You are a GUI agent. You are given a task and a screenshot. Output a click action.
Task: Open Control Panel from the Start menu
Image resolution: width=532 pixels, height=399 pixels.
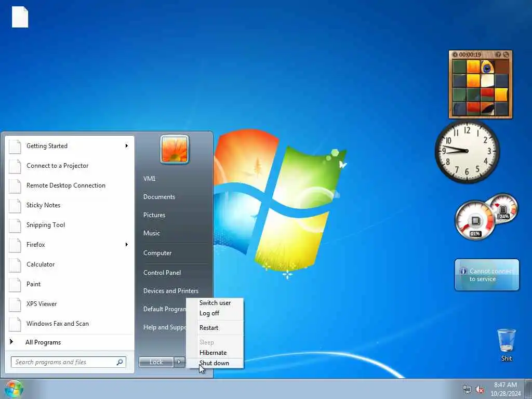[x=162, y=273]
